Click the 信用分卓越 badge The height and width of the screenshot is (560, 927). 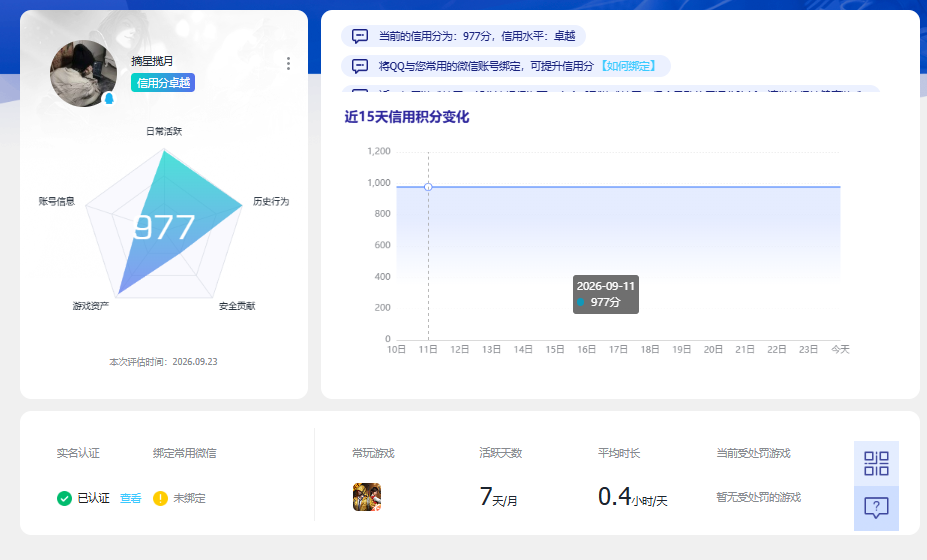click(163, 83)
